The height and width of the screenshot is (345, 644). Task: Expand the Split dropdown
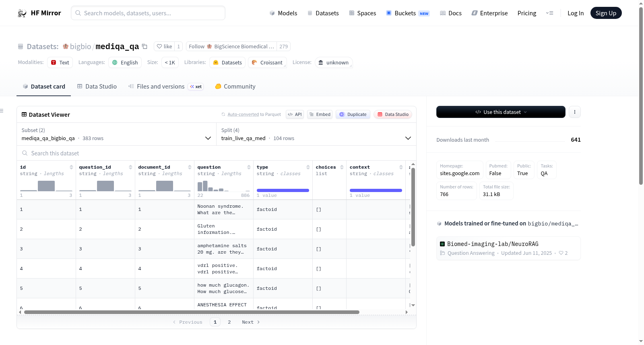[x=316, y=134]
